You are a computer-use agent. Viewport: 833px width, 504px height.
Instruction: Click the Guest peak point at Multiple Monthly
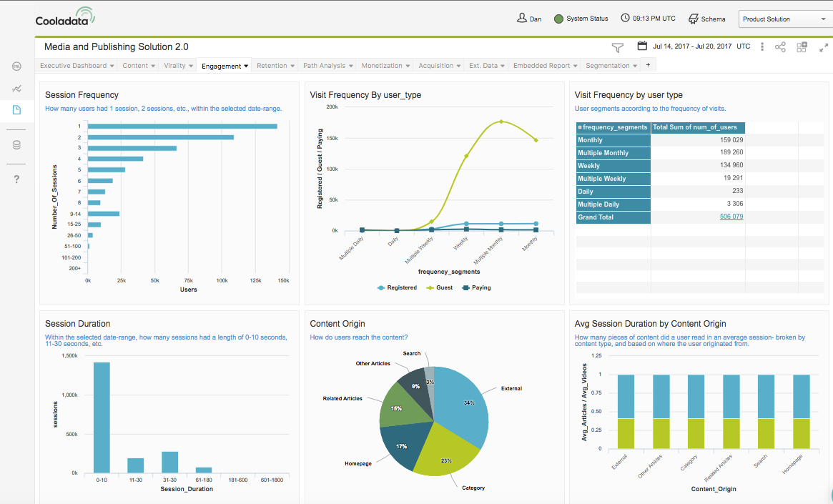501,122
